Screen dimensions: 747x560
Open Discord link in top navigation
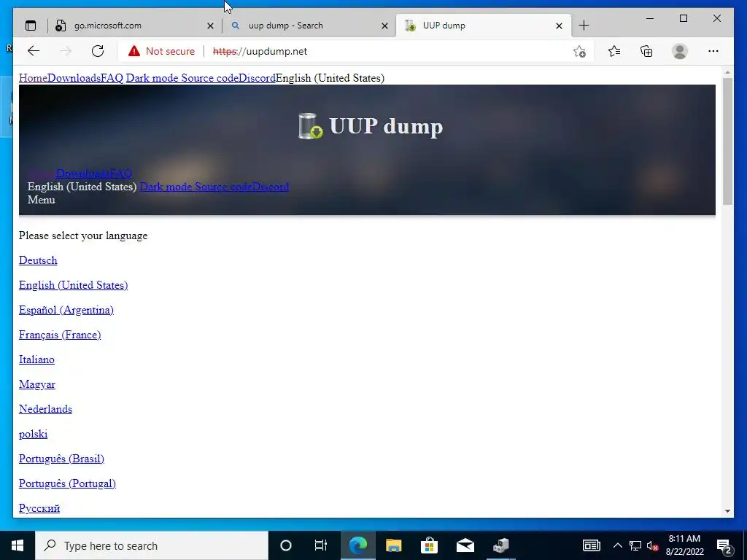click(x=257, y=78)
